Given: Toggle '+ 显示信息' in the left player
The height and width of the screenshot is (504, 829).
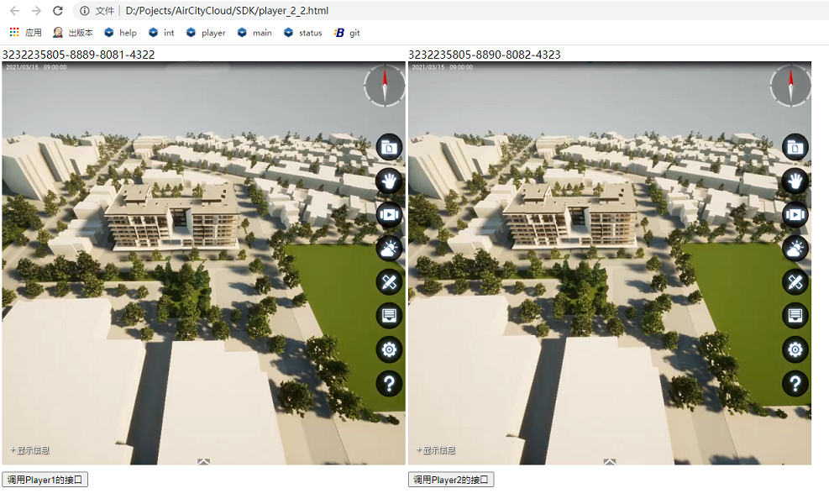Looking at the screenshot, I should coord(29,450).
